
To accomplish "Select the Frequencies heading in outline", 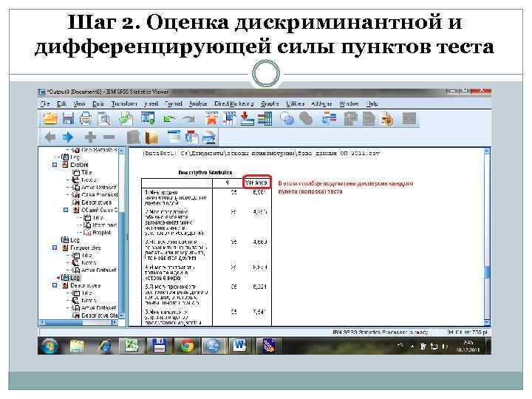I will click(x=85, y=248).
